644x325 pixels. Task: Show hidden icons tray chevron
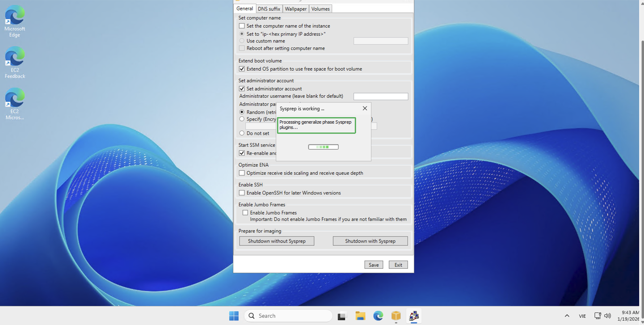click(x=567, y=316)
